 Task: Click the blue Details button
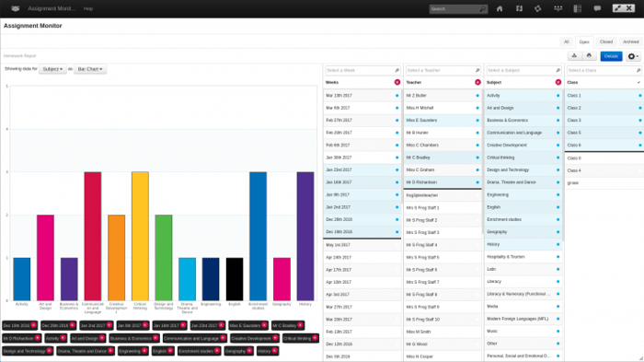point(611,56)
